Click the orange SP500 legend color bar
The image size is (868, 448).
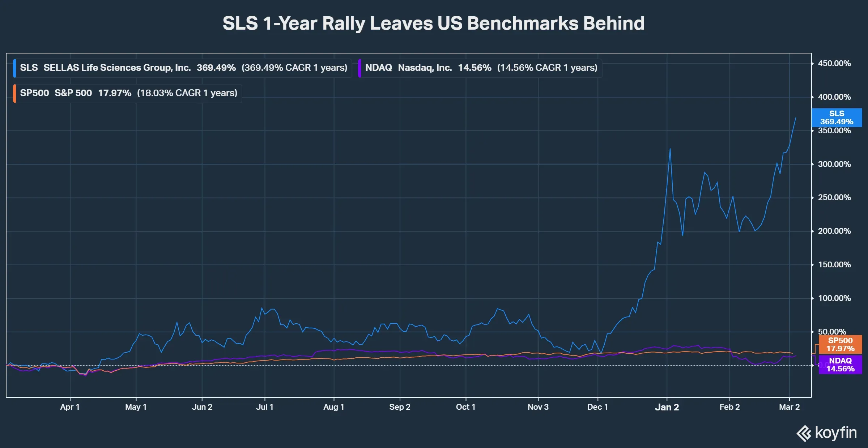coord(14,93)
